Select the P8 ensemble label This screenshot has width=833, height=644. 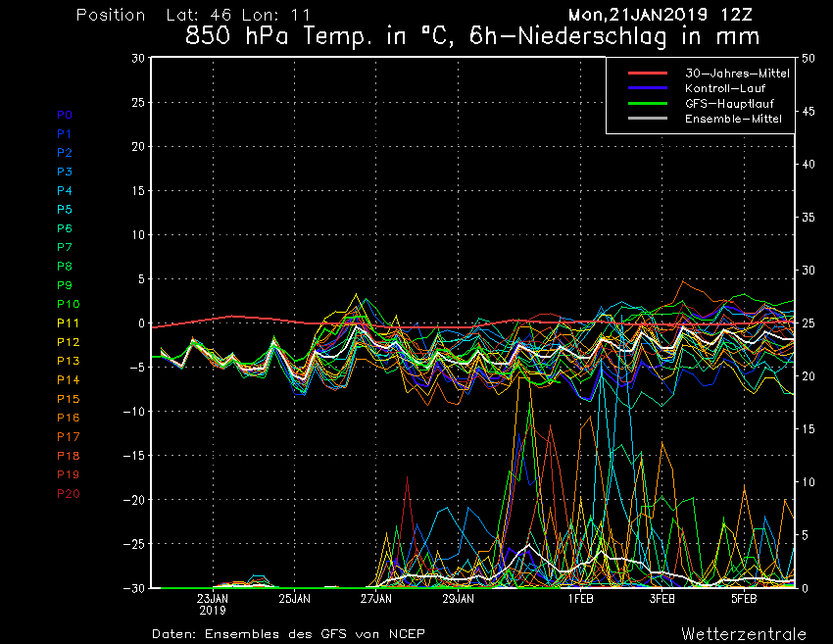pos(65,267)
